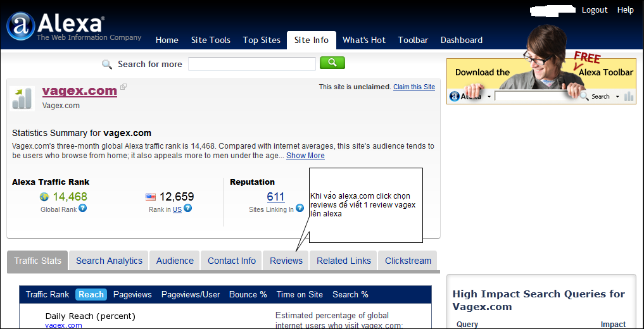Screen dimensions: 644x329
Task: Click the 14,468 global rank value
Action: [70, 197]
